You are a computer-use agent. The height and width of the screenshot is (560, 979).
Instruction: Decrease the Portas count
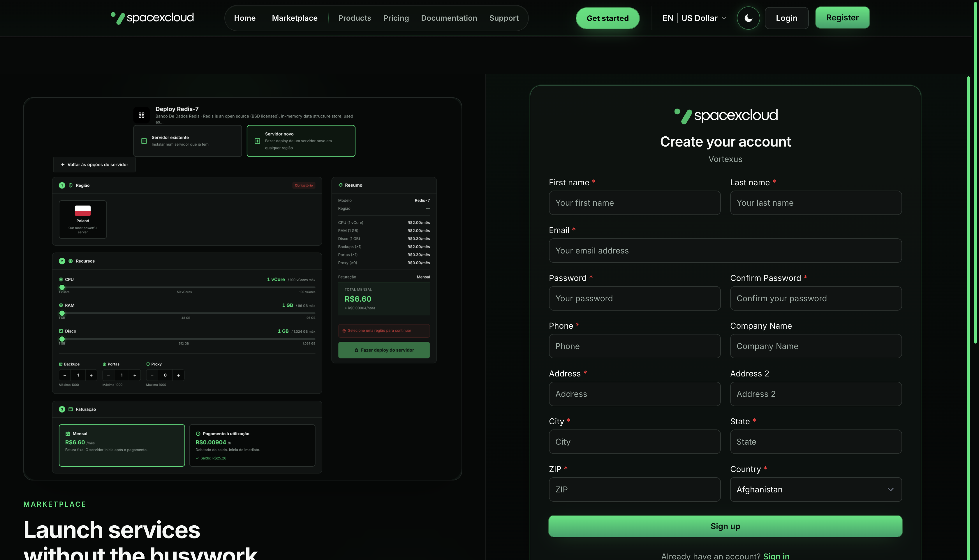108,375
